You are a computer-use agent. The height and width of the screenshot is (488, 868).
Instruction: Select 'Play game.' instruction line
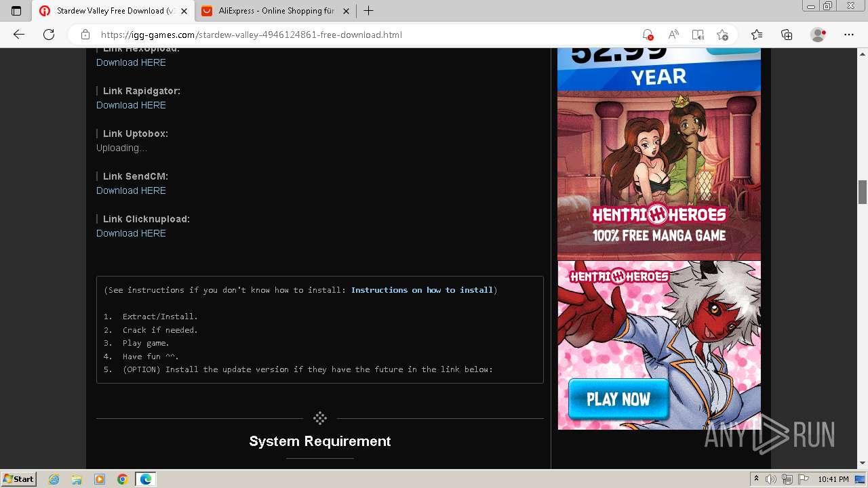pyautogui.click(x=146, y=343)
